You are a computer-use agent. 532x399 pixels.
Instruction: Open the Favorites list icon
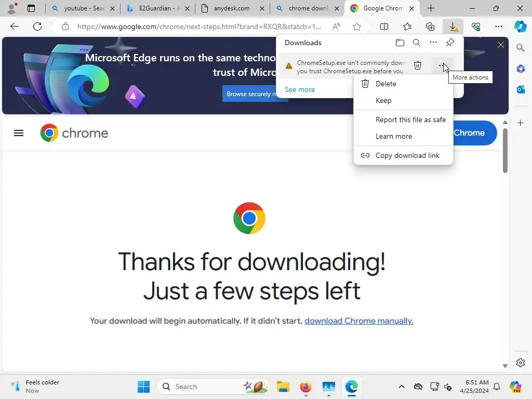407,26
